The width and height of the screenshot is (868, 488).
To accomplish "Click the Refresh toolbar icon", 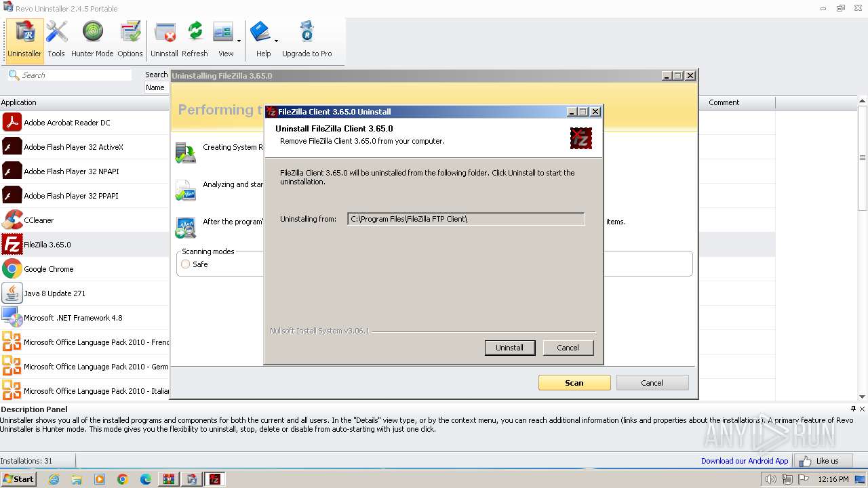I will (x=195, y=39).
